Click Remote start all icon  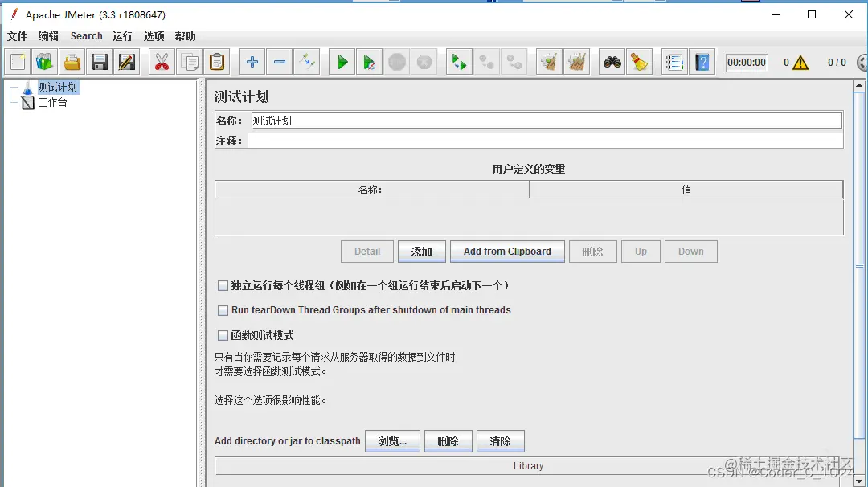point(459,62)
